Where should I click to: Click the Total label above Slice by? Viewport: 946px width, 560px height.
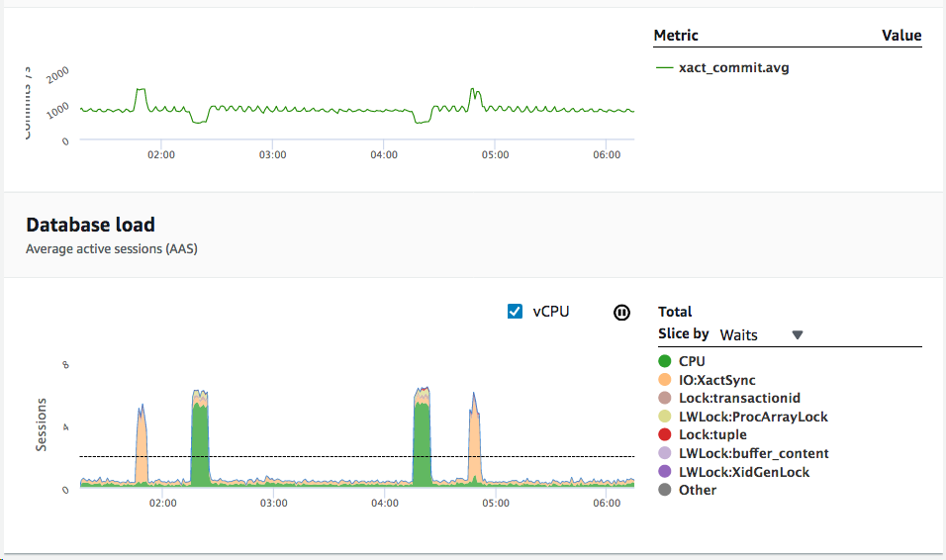pos(675,312)
